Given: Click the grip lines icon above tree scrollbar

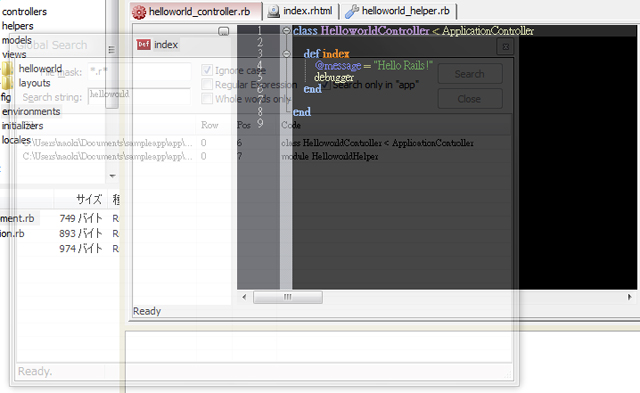Looking at the screenshot, I should coord(111,49).
